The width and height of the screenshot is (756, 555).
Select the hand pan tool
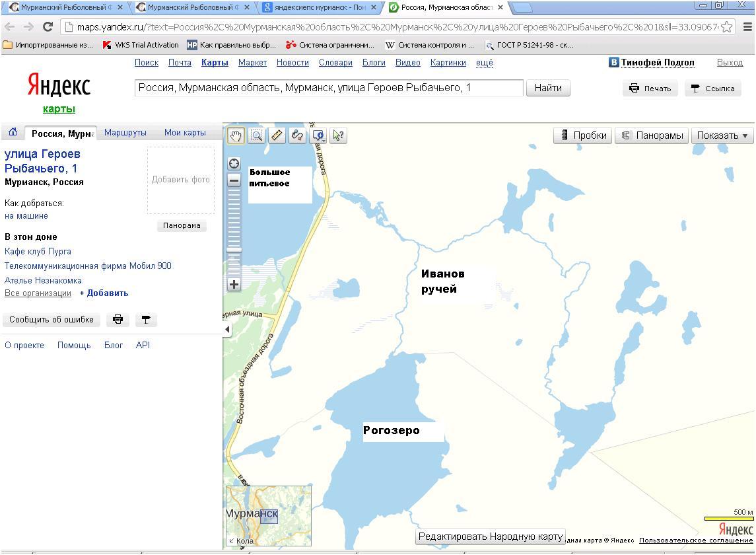click(x=236, y=135)
